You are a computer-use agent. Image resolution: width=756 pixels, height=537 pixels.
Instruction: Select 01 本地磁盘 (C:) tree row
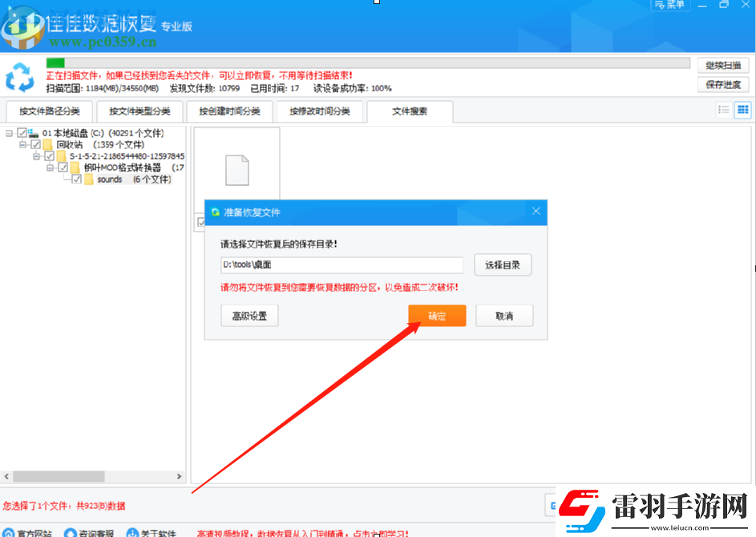point(103,133)
